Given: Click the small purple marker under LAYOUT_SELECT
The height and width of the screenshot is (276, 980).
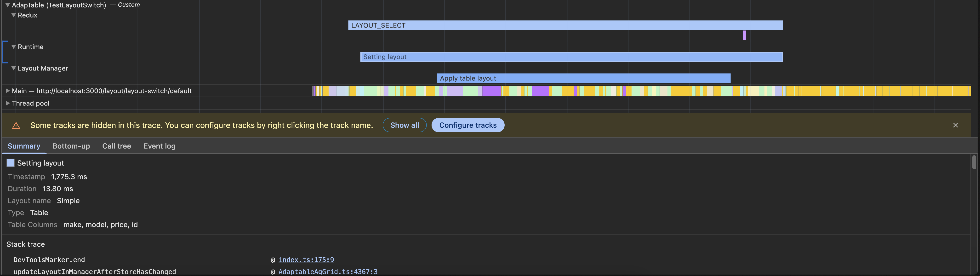Looking at the screenshot, I should point(744,35).
